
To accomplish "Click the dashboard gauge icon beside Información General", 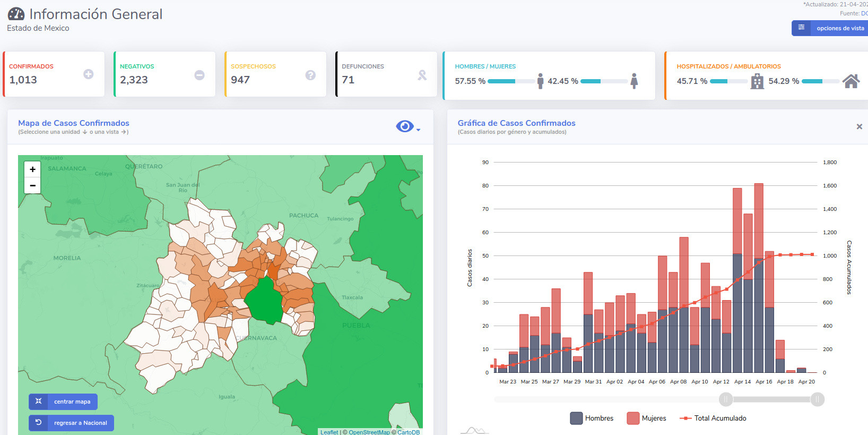I will [x=16, y=14].
